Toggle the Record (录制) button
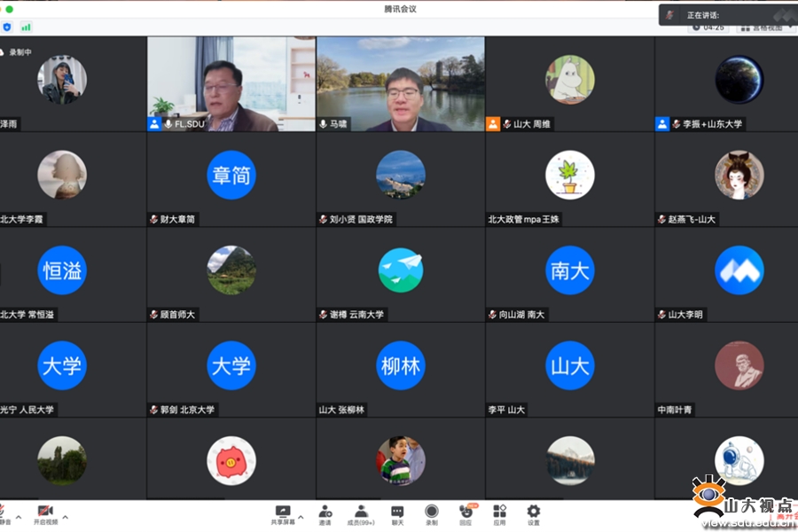Viewport: 798px width, 532px height. pyautogui.click(x=431, y=514)
